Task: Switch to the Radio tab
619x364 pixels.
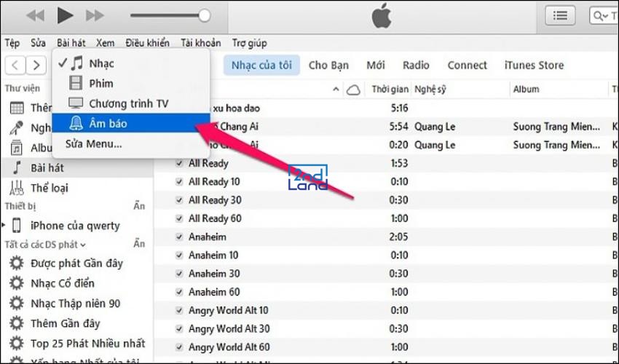Action: pyautogui.click(x=416, y=65)
